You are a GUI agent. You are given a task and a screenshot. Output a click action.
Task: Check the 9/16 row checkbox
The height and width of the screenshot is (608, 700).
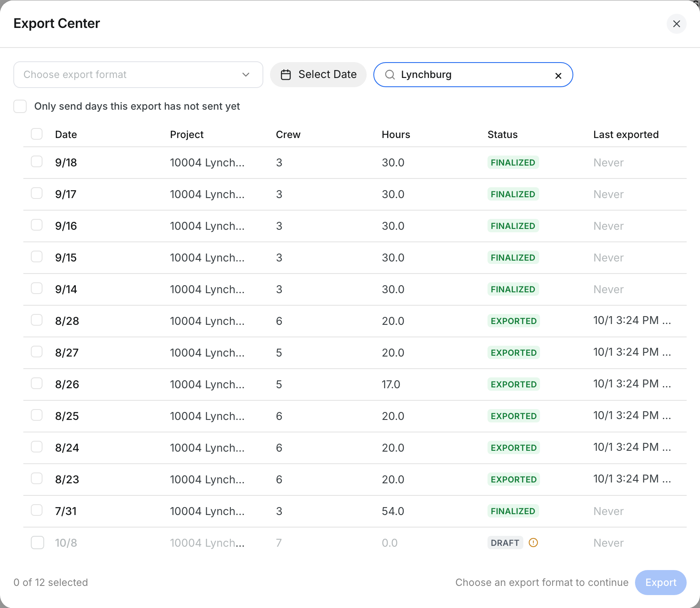[x=37, y=225]
